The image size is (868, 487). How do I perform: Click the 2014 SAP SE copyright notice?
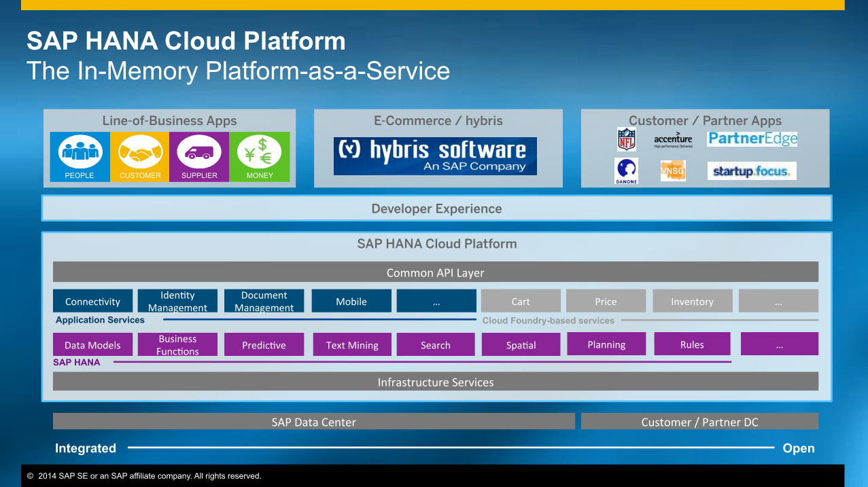144,476
